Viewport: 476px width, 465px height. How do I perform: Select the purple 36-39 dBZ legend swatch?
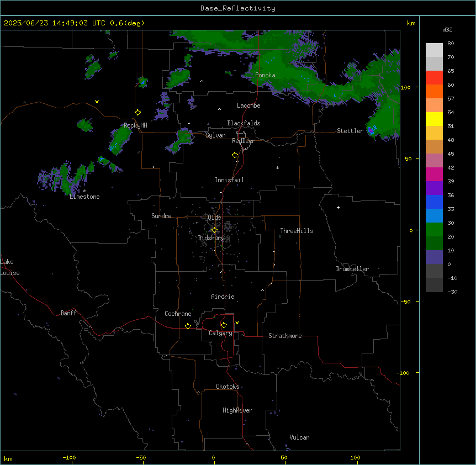tap(434, 188)
